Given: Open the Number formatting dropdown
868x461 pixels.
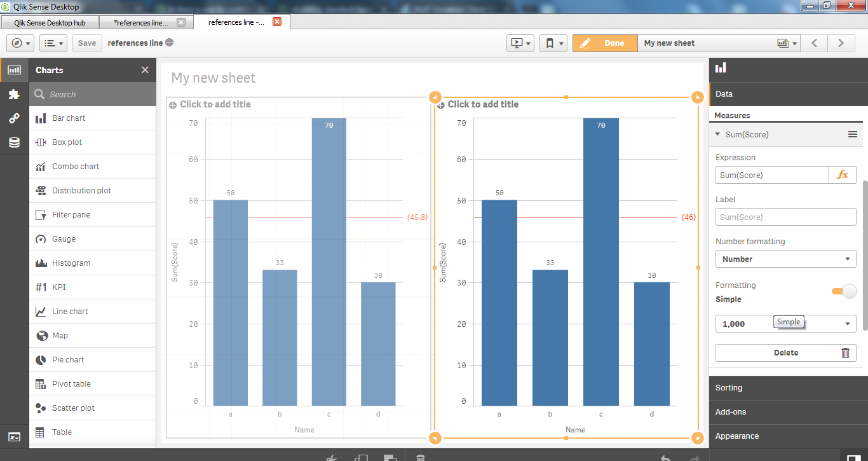Looking at the screenshot, I should [786, 259].
